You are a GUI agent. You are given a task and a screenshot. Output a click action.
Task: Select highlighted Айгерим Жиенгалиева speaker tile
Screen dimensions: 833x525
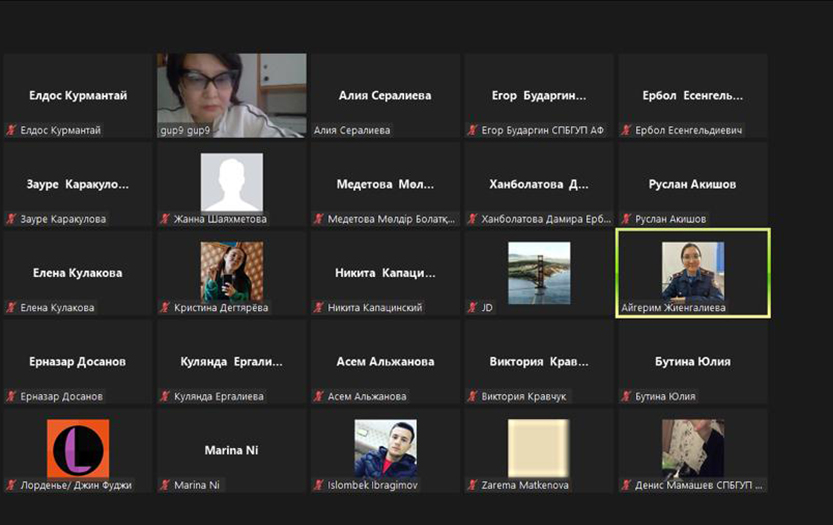(693, 272)
